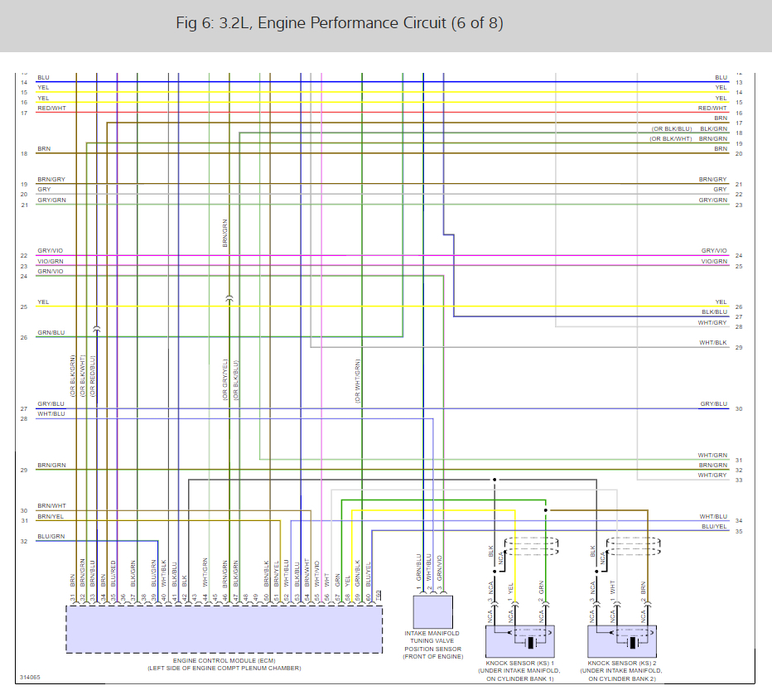The image size is (772, 700).
Task: Click the junction dot above Knock Sensor 1 BLK wire
Action: tap(495, 480)
